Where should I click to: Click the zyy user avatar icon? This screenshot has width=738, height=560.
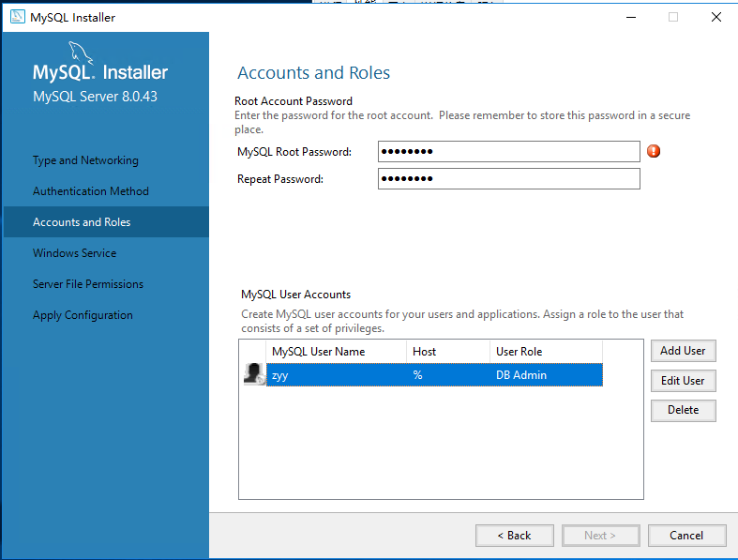[x=254, y=374]
